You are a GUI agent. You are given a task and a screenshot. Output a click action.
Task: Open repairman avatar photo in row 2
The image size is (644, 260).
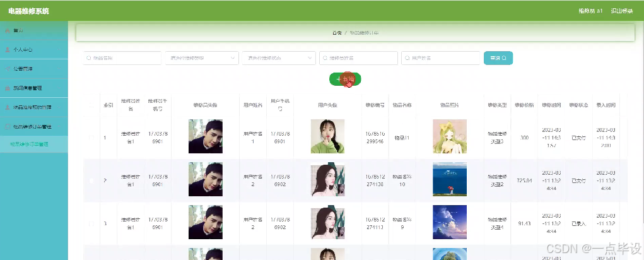(206, 179)
